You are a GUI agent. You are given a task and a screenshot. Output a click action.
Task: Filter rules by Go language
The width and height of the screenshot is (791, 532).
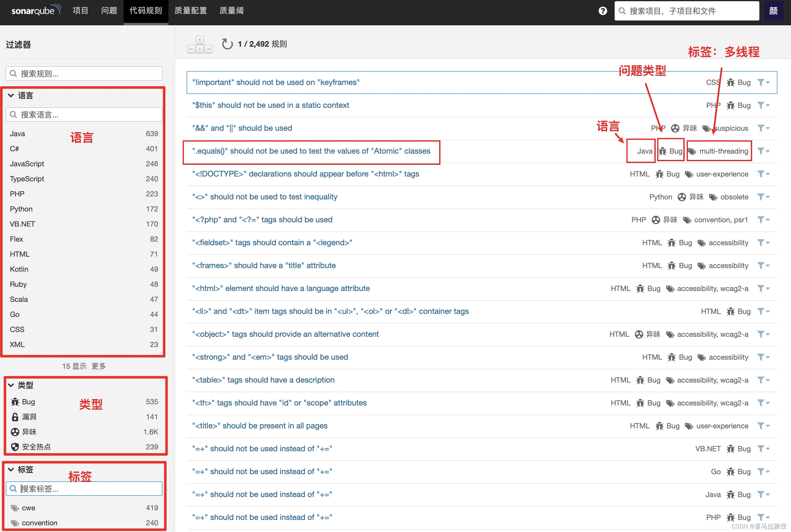pos(84,315)
